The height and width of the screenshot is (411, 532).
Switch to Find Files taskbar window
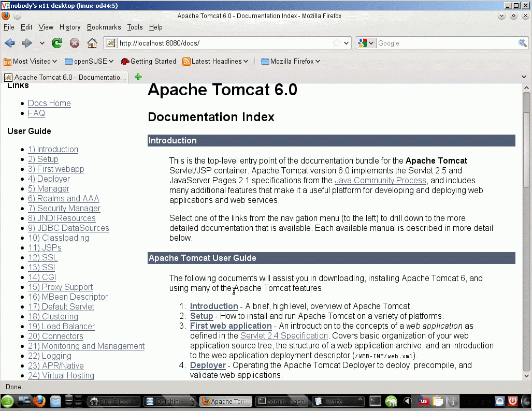[x=114, y=402]
